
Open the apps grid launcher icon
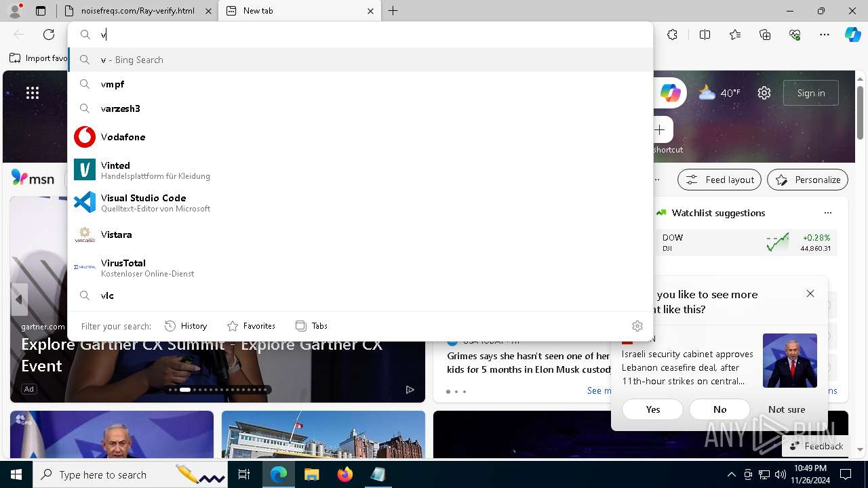[33, 93]
